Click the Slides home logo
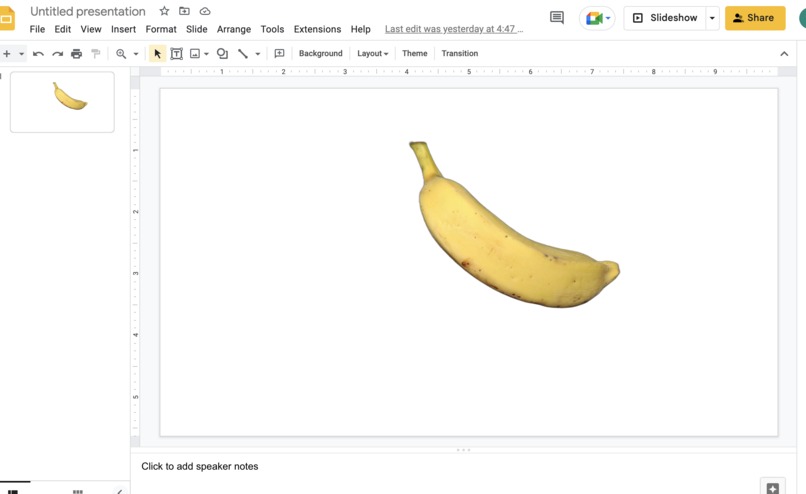This screenshot has height=494, width=806. point(6,20)
